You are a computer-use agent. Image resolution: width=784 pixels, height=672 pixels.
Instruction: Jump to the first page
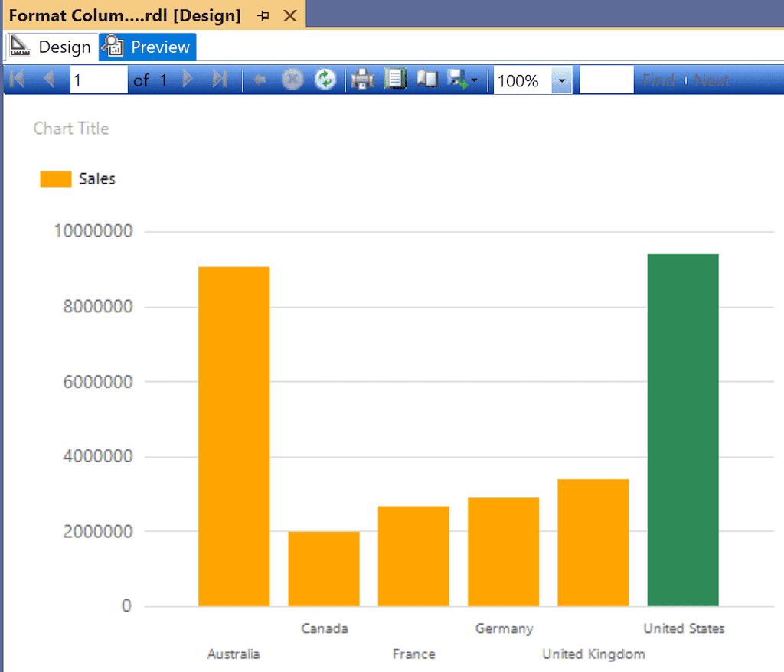pos(15,80)
